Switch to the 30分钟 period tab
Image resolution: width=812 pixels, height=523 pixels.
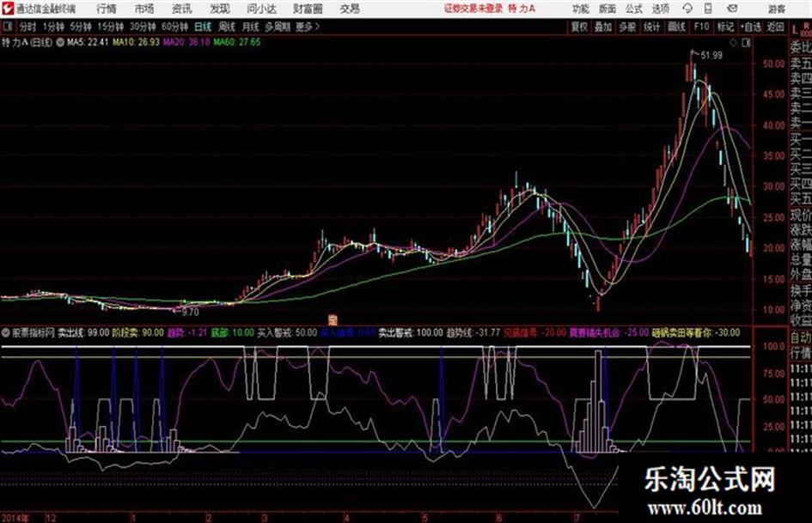tap(143, 27)
